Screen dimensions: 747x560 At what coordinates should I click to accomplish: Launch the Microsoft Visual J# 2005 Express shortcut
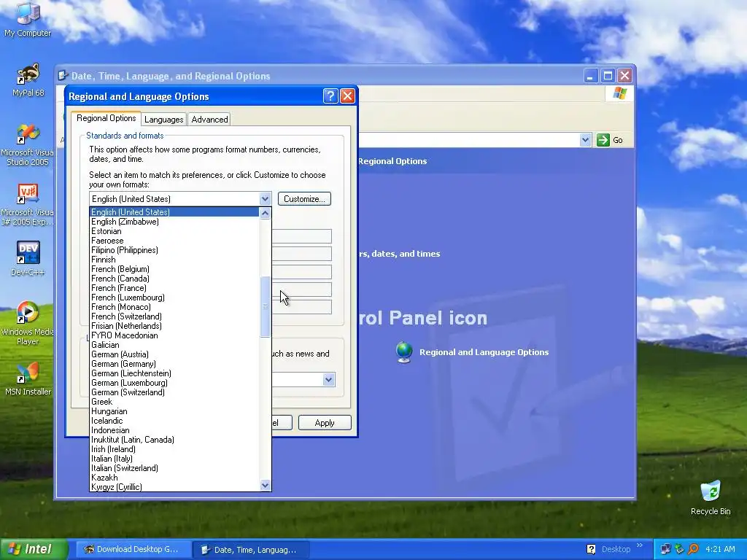click(x=28, y=204)
